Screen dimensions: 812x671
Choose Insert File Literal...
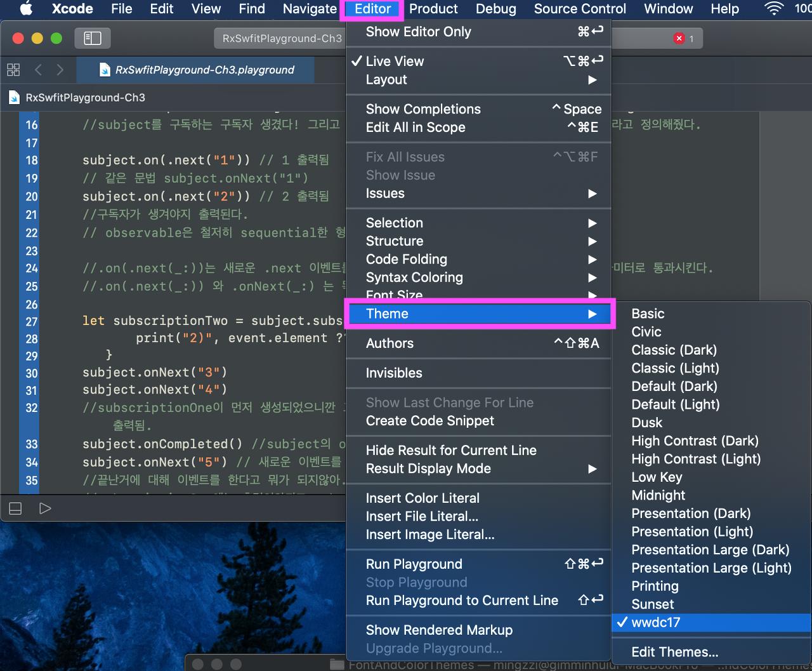[x=478, y=517]
